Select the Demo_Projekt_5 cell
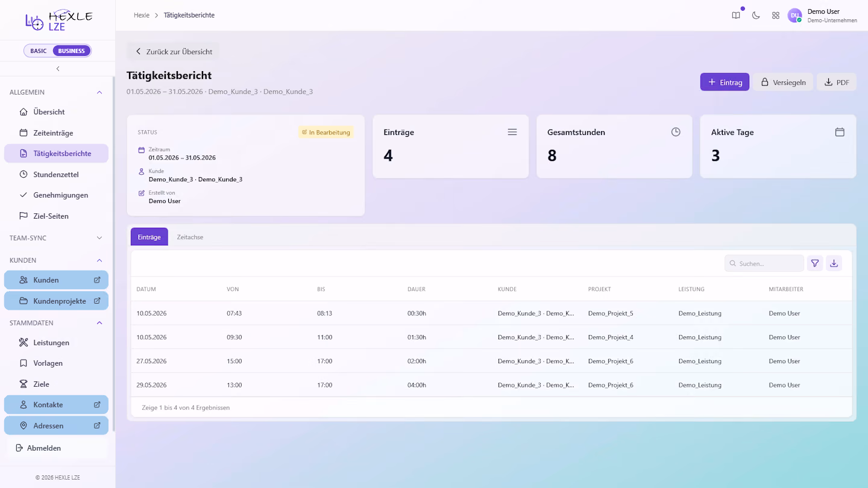Viewport: 868px width, 488px height. click(611, 313)
